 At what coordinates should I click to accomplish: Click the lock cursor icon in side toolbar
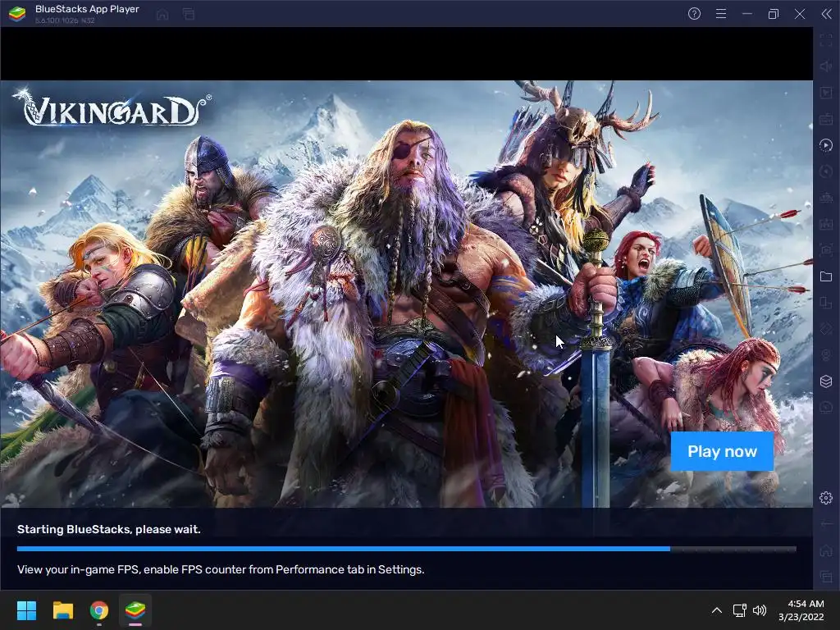point(826,93)
